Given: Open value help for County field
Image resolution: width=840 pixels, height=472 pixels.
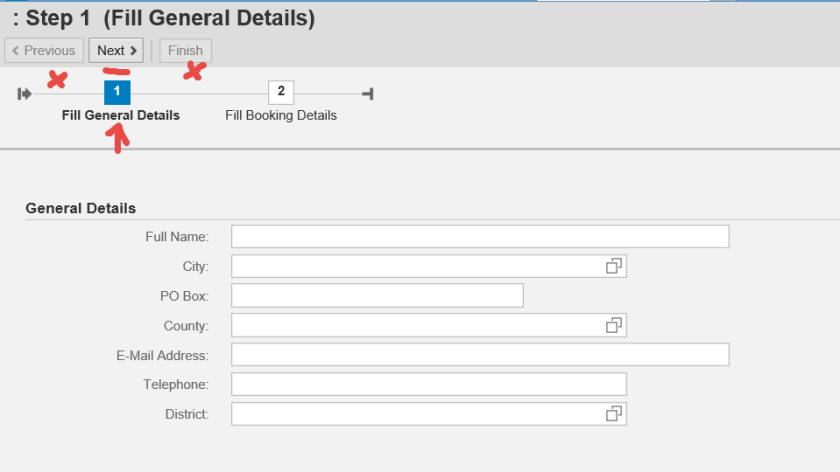Looking at the screenshot, I should tap(614, 325).
